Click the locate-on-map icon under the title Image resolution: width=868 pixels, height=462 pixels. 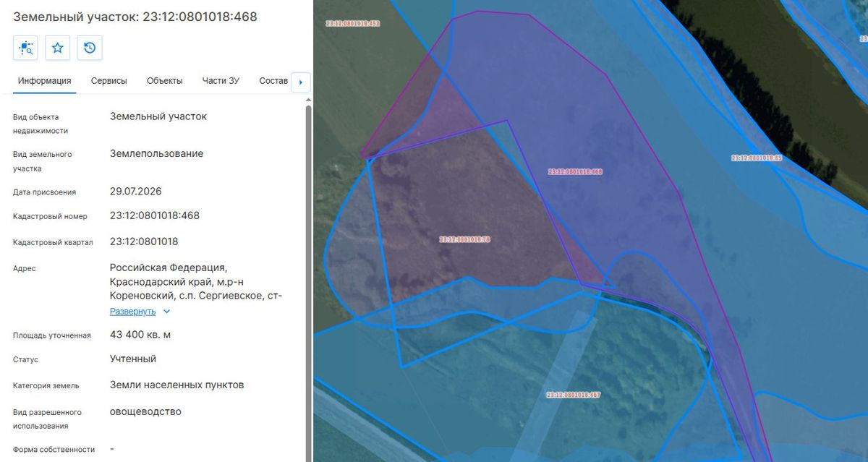[x=25, y=48]
